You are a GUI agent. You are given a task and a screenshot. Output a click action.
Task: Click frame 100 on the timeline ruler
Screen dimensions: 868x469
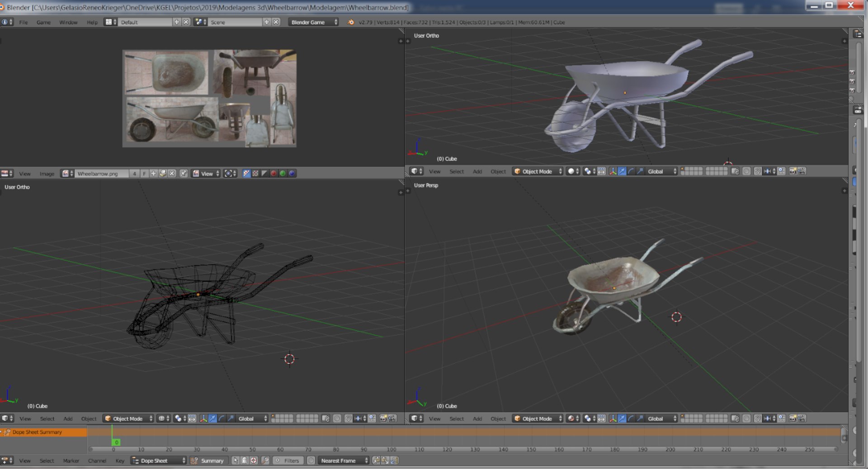[x=392, y=450]
